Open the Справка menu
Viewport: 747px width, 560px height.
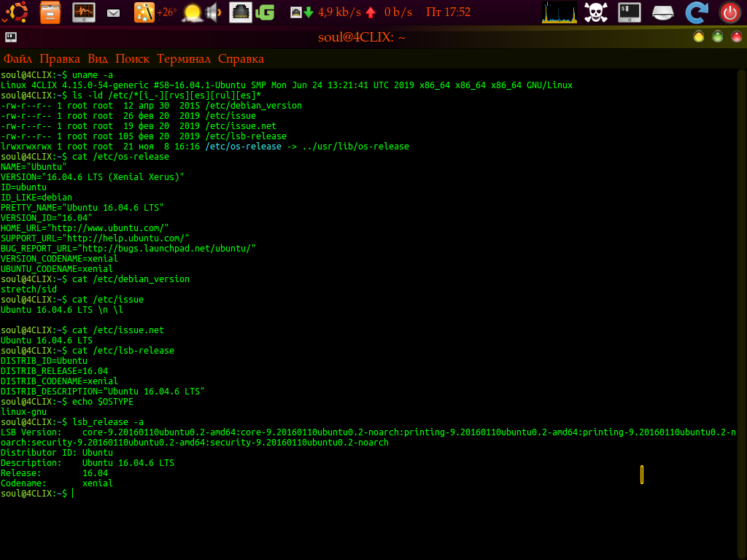pos(241,58)
